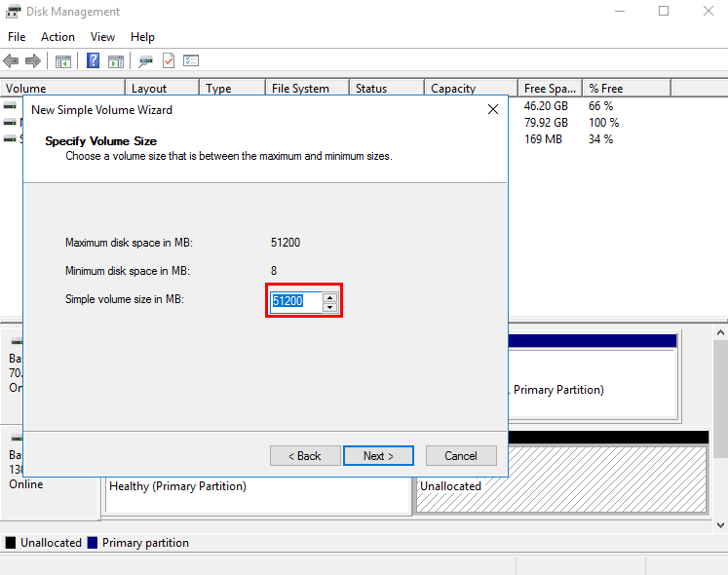Click the Back button in the wizard
The height and width of the screenshot is (575, 728).
point(305,456)
